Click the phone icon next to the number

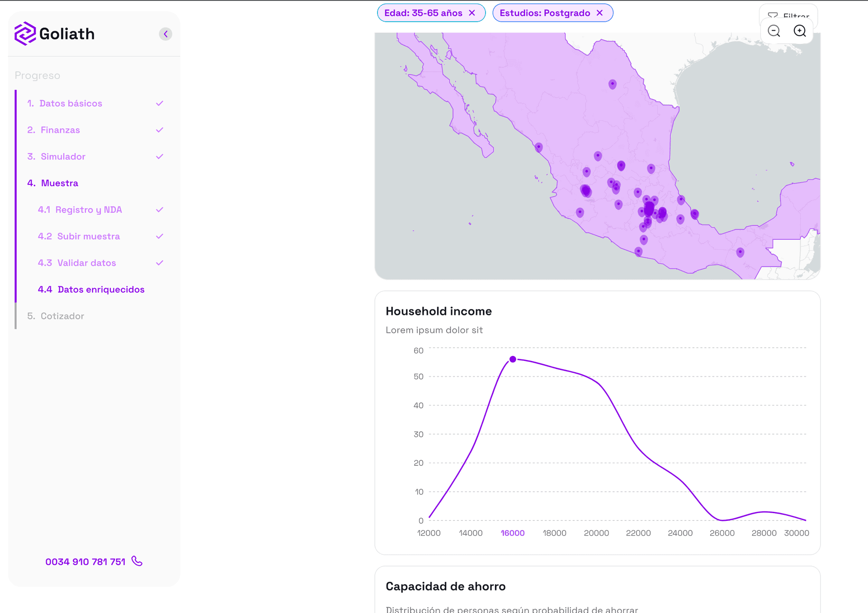[137, 562]
